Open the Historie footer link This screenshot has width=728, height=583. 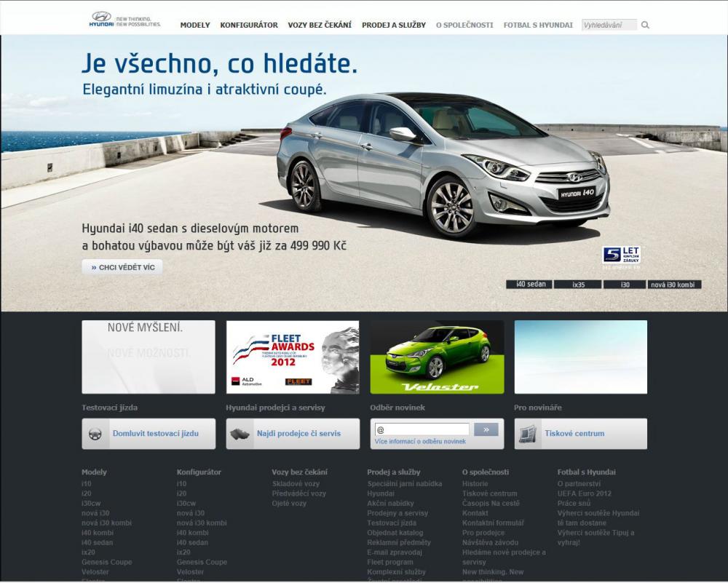click(x=475, y=484)
